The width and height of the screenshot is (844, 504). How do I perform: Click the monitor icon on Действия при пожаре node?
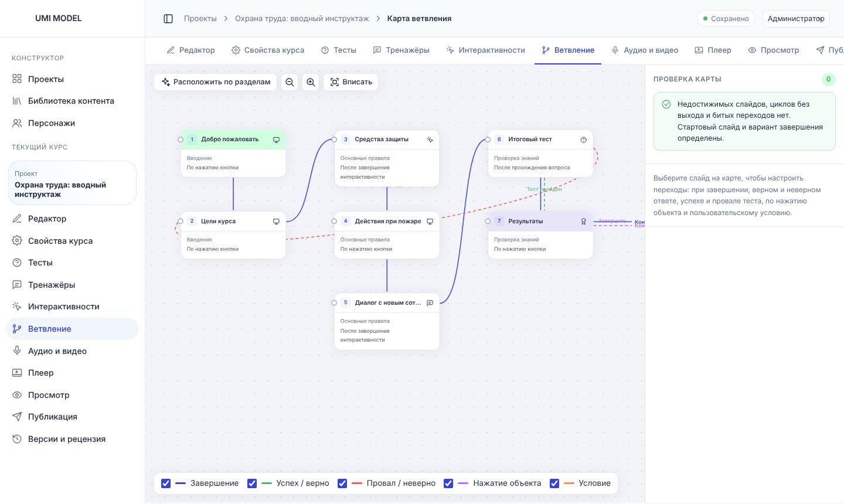[430, 222]
